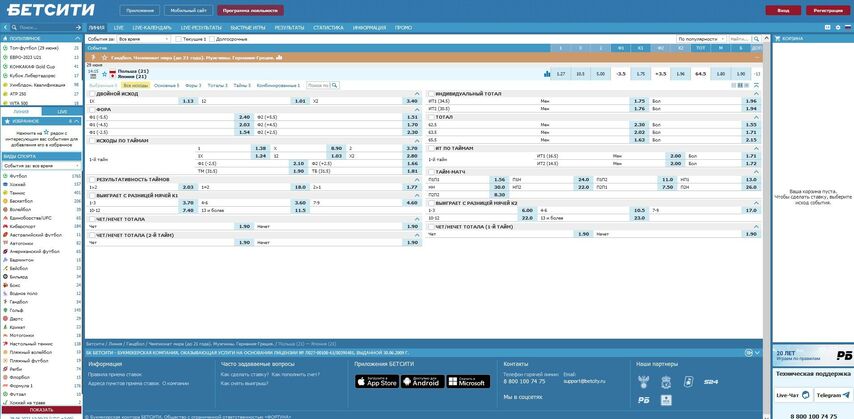Check the Фора market checkbox
The image size is (854, 419).
[x=92, y=110]
